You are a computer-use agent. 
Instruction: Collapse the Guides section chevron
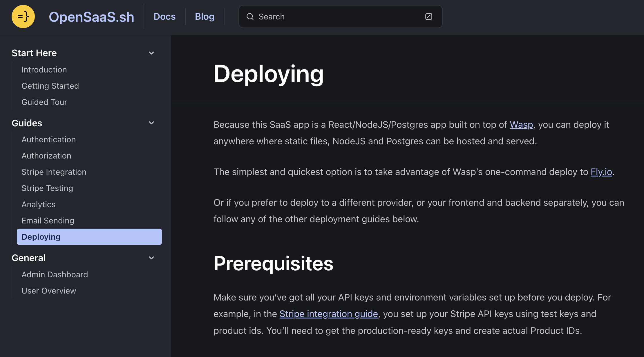pyautogui.click(x=151, y=123)
